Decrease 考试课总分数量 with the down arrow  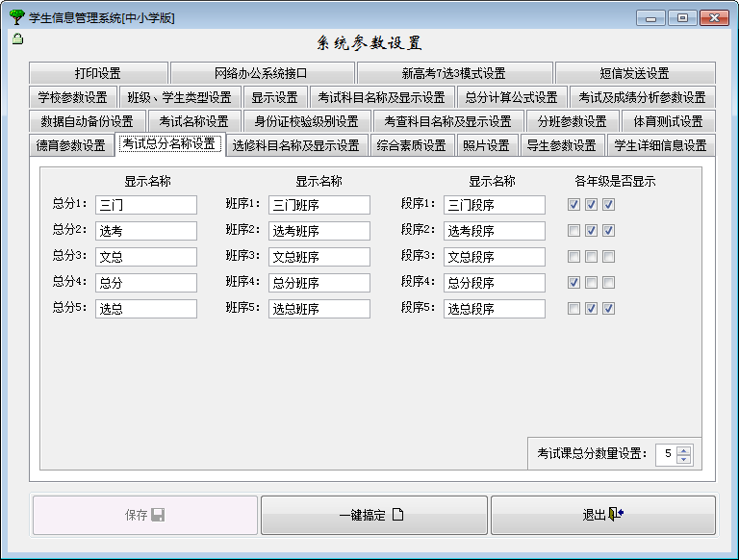[684, 459]
